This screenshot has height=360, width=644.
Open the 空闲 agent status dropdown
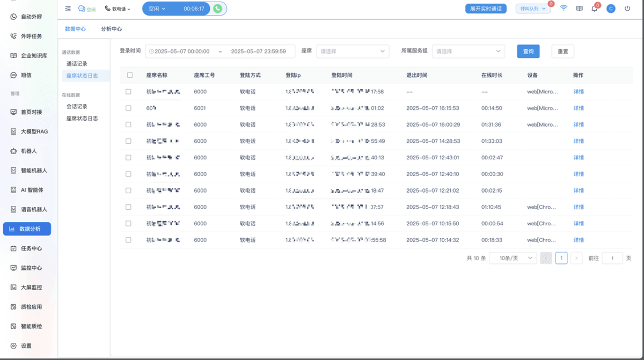(x=157, y=9)
